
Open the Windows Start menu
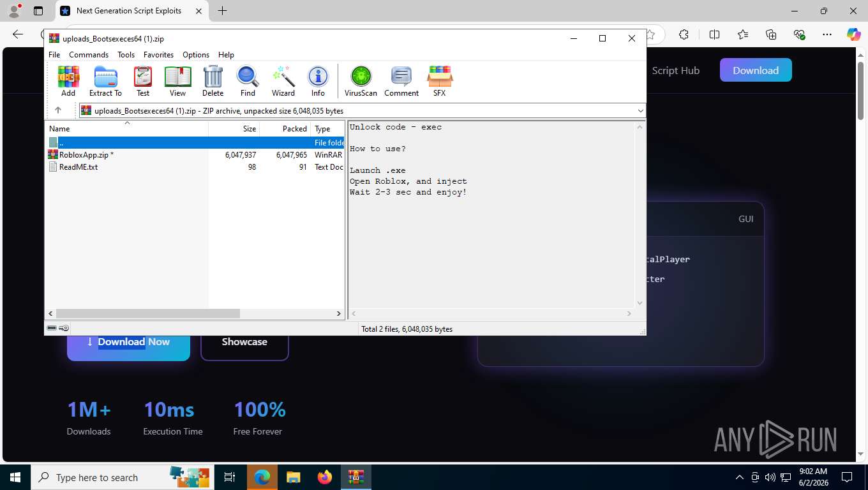15,477
